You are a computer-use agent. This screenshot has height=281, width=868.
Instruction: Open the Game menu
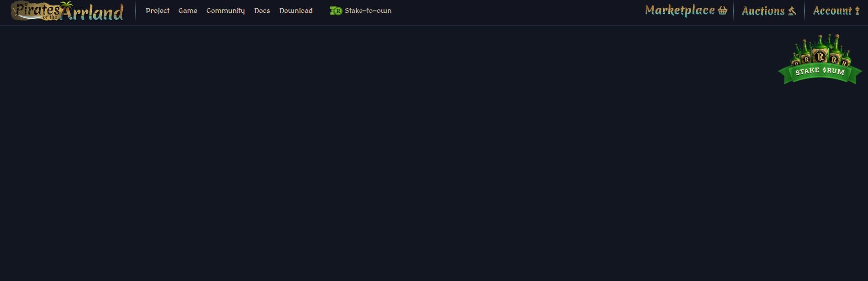188,10
